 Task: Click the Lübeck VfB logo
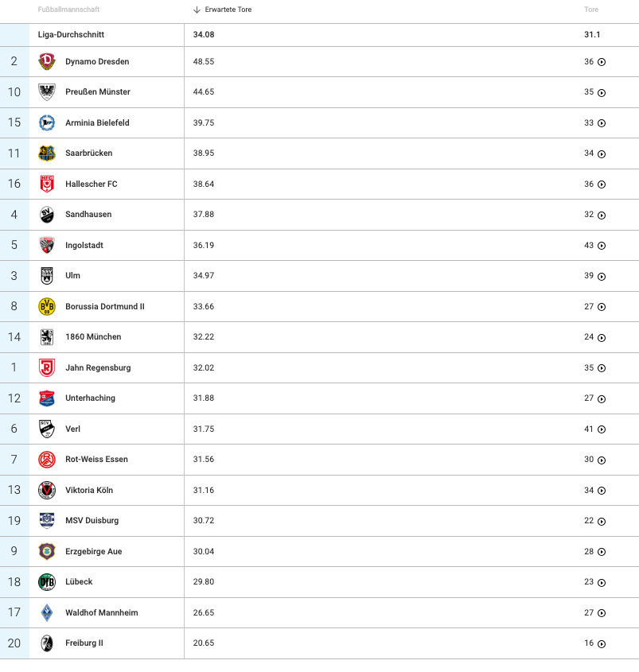point(47,582)
